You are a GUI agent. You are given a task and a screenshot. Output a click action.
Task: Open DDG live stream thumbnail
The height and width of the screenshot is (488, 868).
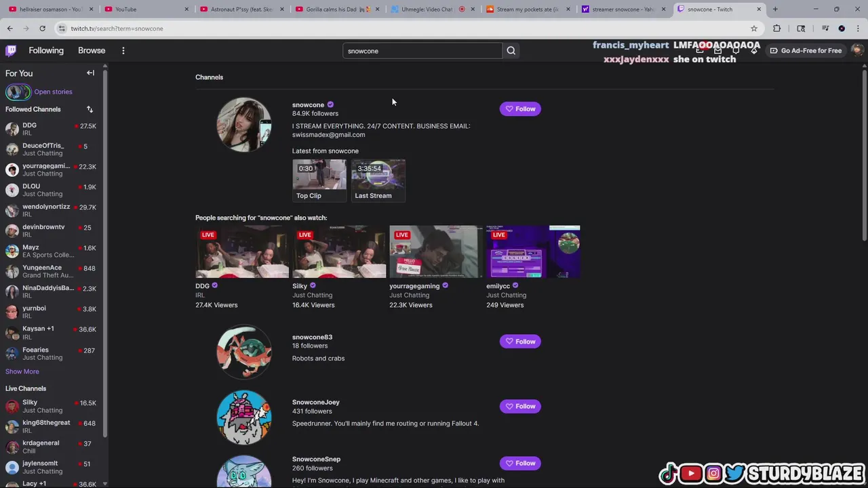coord(242,251)
